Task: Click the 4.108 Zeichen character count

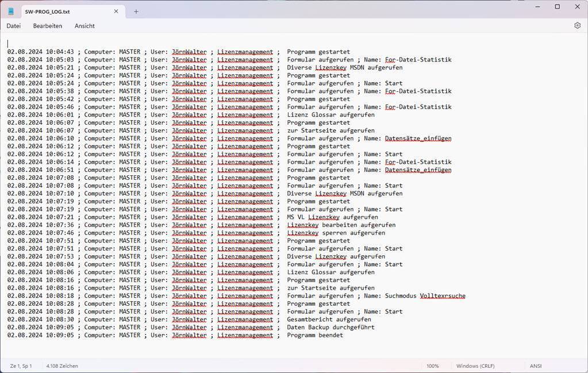Action: pos(62,366)
